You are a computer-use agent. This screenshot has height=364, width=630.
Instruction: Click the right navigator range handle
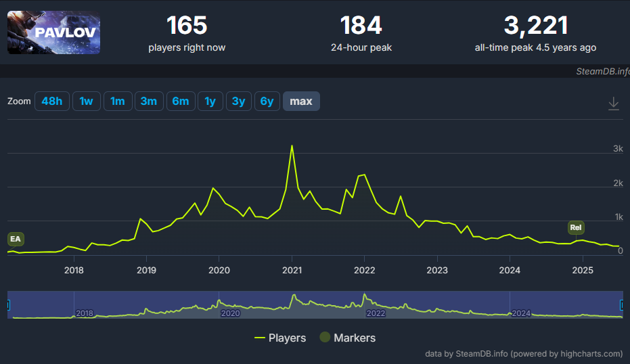622,305
